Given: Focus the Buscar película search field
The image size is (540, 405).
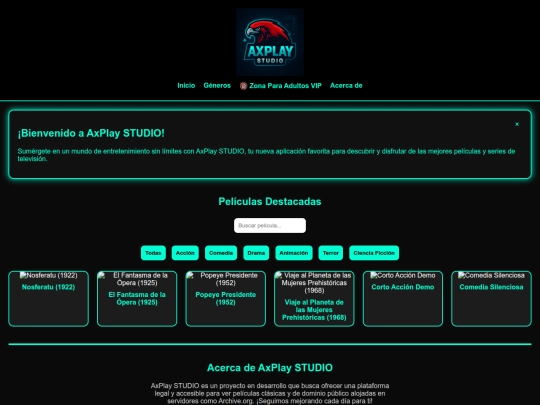Looking at the screenshot, I should pos(270,226).
